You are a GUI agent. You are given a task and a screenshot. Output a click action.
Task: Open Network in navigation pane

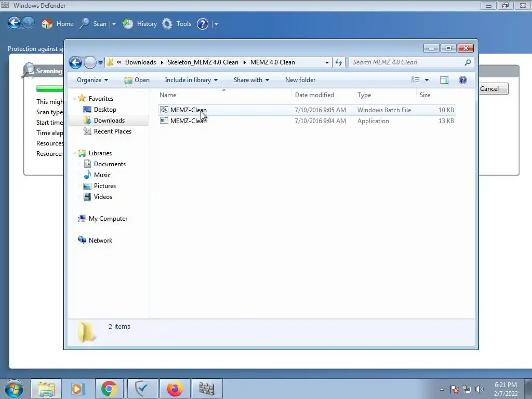[100, 240]
